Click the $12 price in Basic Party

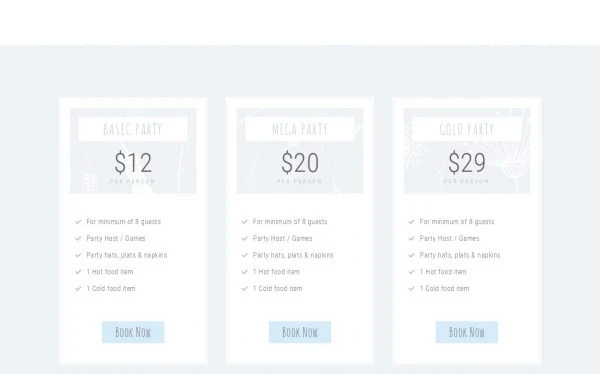click(x=133, y=163)
